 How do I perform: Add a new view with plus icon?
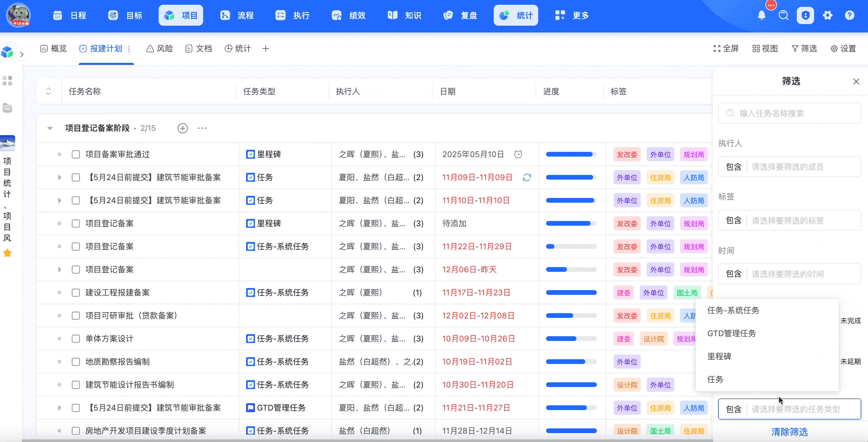point(266,49)
